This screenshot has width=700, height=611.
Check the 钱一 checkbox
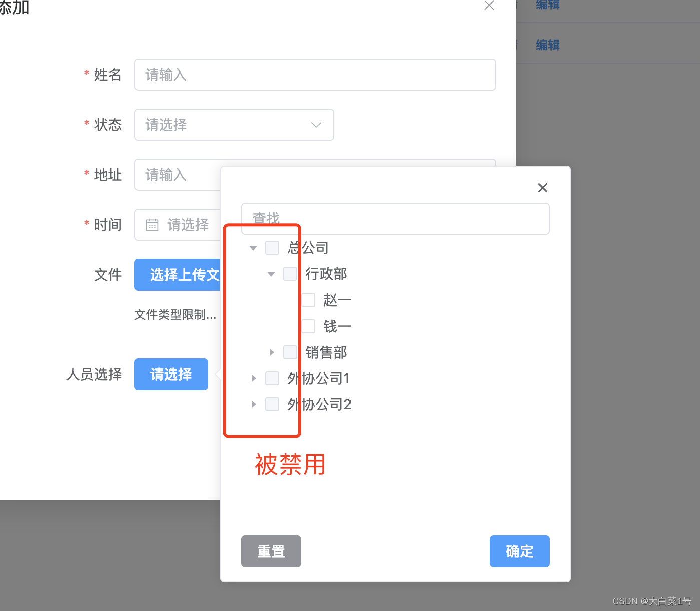(308, 326)
